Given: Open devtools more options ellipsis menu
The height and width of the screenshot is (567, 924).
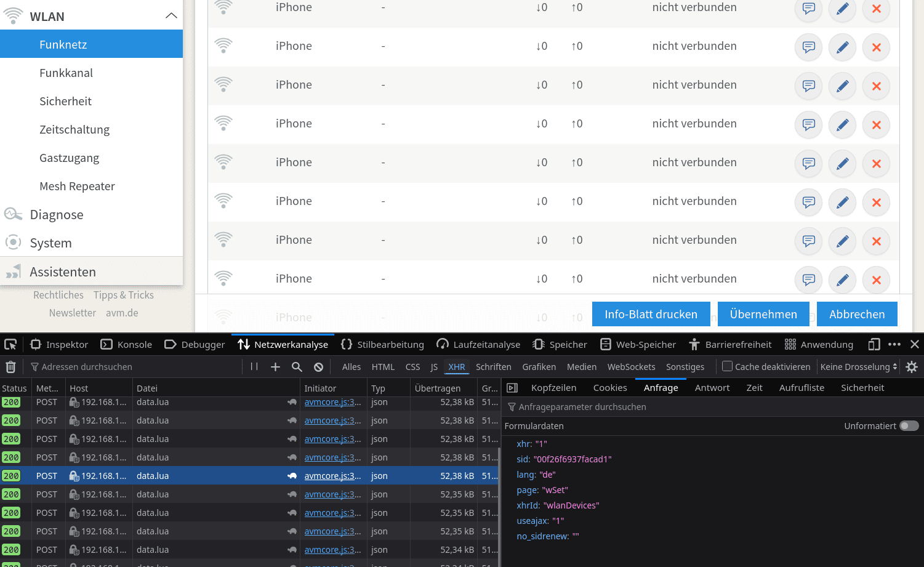Looking at the screenshot, I should click(x=894, y=344).
